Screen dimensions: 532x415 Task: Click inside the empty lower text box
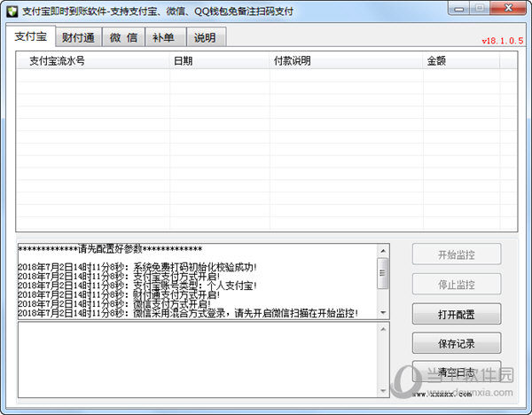pos(198,360)
